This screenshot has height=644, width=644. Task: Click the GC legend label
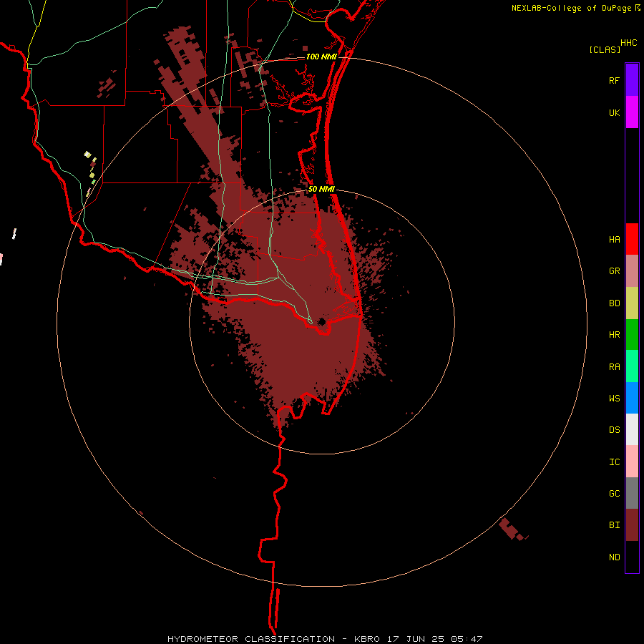[x=615, y=493]
